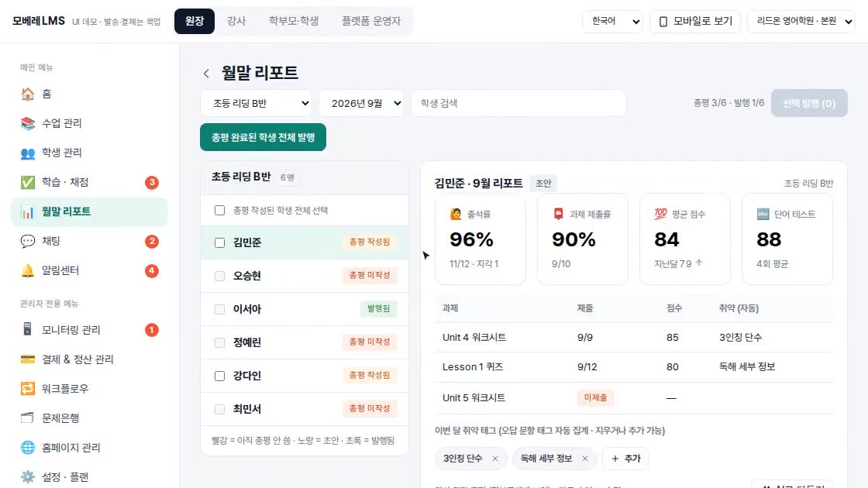This screenshot has height=488, width=868.
Task: Click the Lesson 1 퀴즈 table row
Action: point(634,367)
